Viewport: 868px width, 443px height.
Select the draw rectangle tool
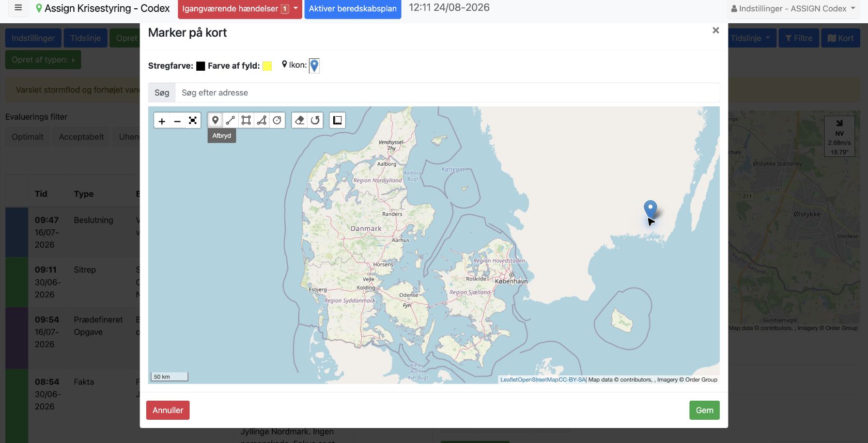pyautogui.click(x=246, y=120)
